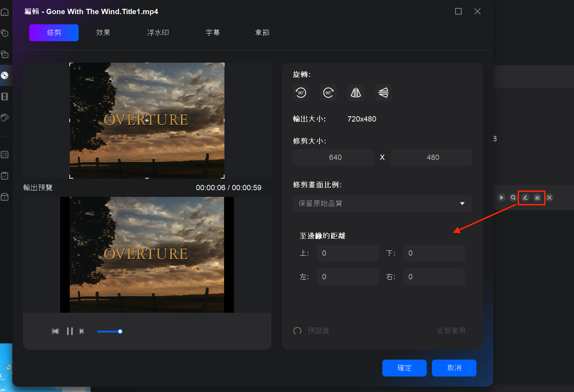Cancel edits with the 取消 button
The width and height of the screenshot is (574, 392).
pos(454,368)
